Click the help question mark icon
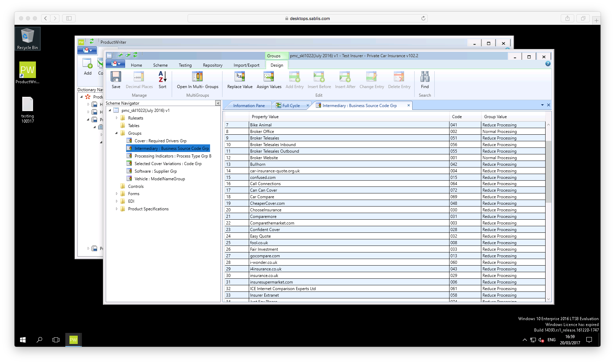 [548, 64]
